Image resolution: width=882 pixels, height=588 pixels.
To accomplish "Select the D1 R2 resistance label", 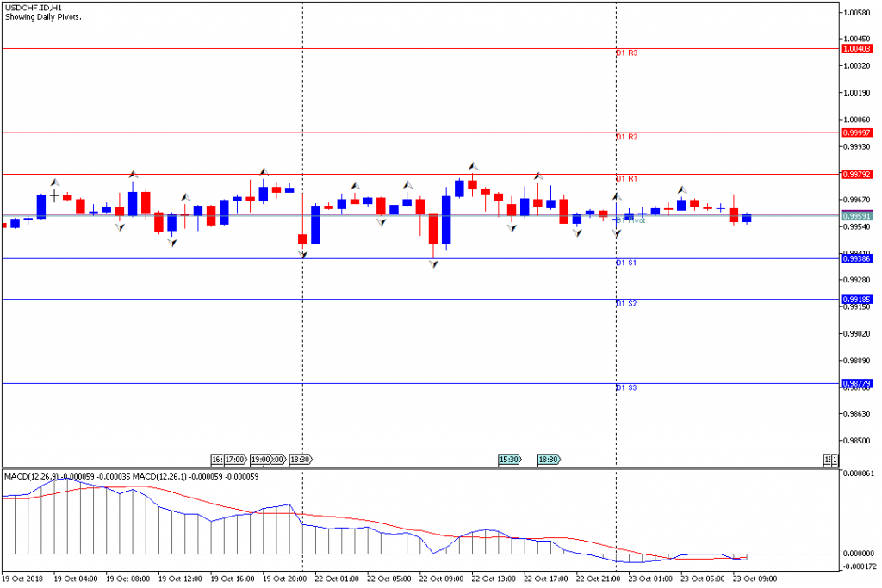I will [x=626, y=137].
